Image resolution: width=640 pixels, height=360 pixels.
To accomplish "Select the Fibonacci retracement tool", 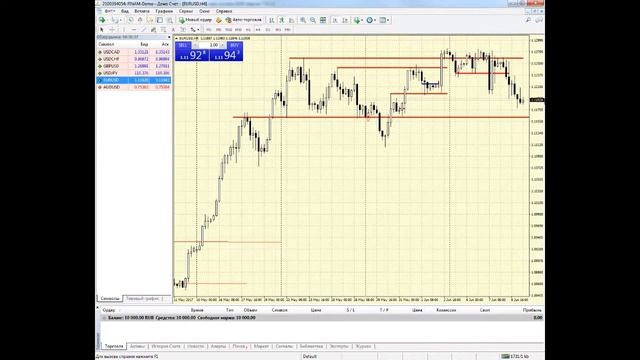I will (163, 30).
